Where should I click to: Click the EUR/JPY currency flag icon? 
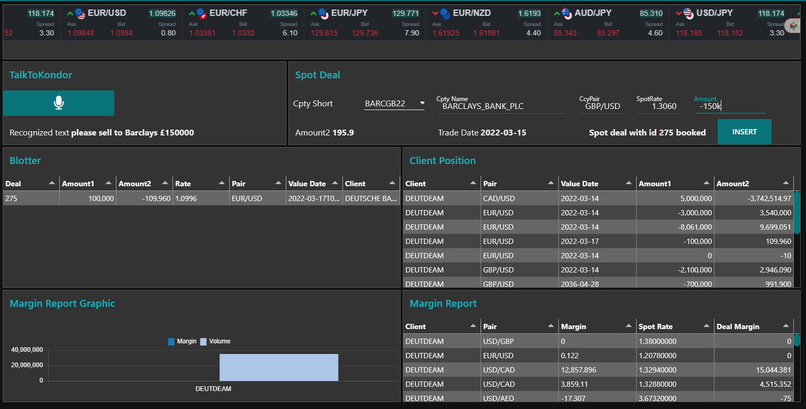(x=323, y=14)
